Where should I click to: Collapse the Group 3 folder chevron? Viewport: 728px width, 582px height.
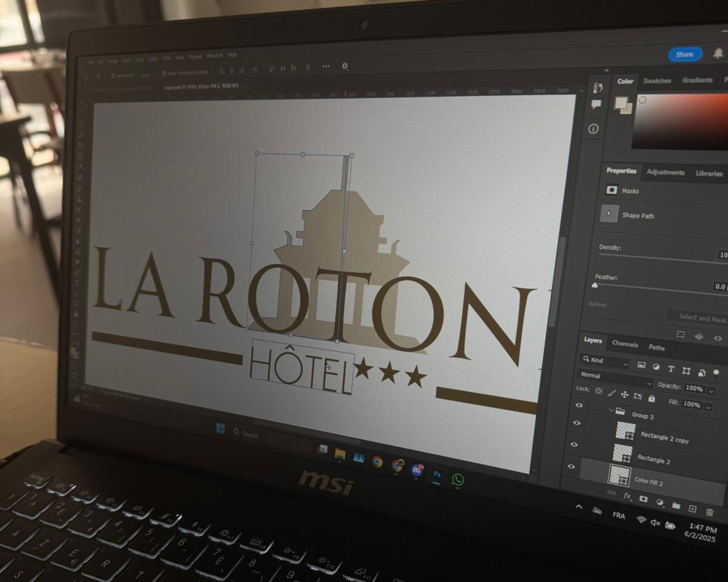point(611,410)
